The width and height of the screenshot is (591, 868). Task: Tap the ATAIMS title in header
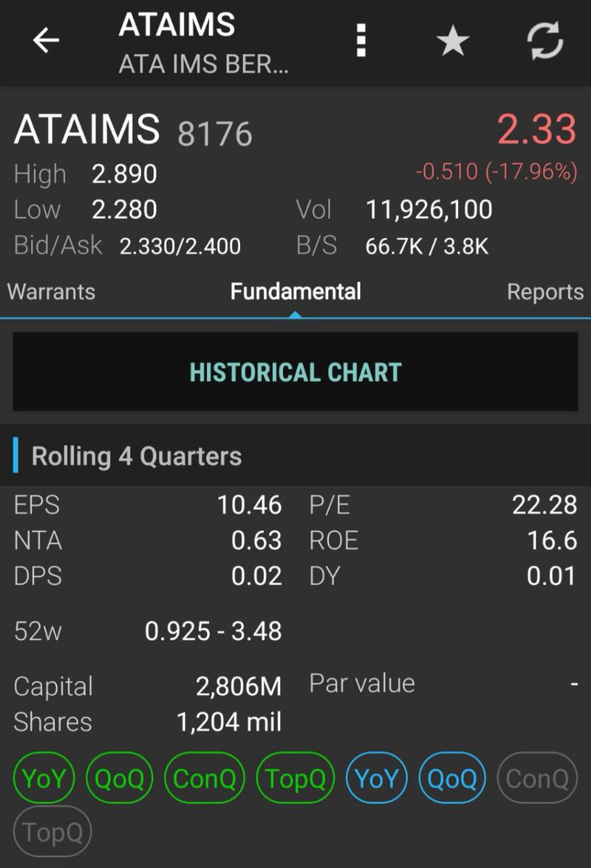click(177, 26)
